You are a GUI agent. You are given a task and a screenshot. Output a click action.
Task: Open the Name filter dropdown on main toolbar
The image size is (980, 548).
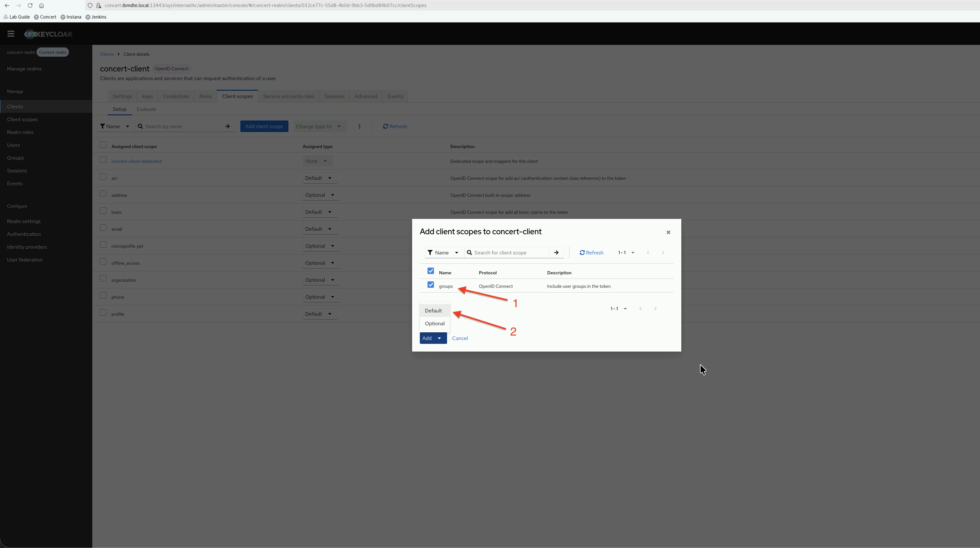click(115, 126)
